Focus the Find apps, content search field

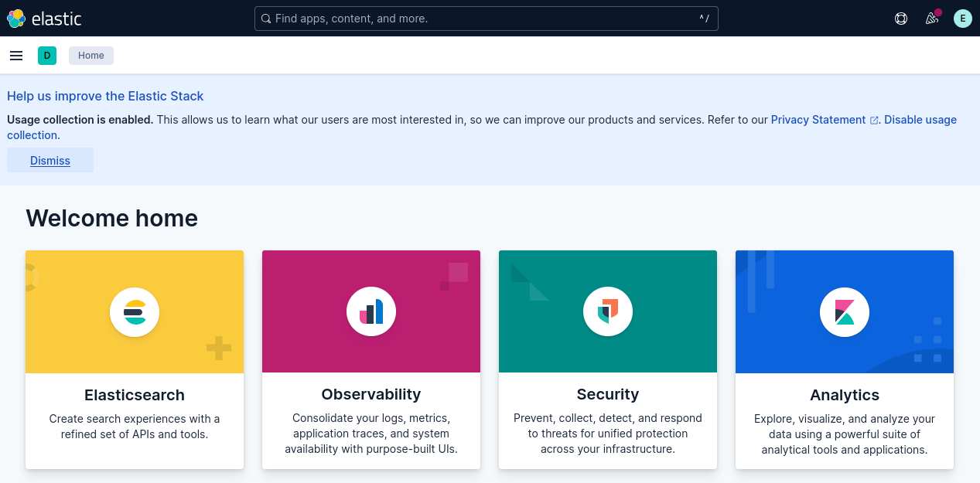[x=487, y=19]
